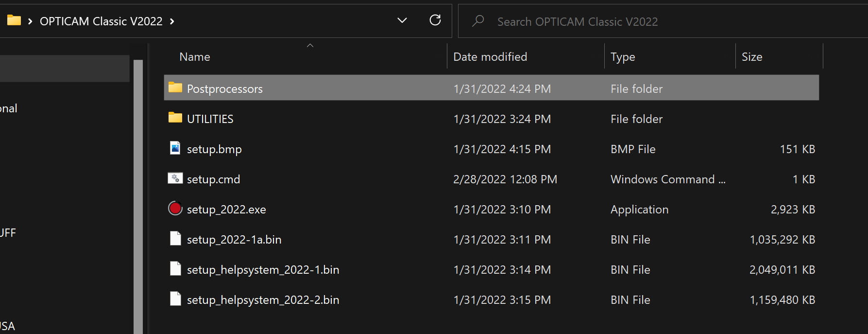This screenshot has height=334, width=868.
Task: Sort files by Name column
Action: tap(195, 57)
